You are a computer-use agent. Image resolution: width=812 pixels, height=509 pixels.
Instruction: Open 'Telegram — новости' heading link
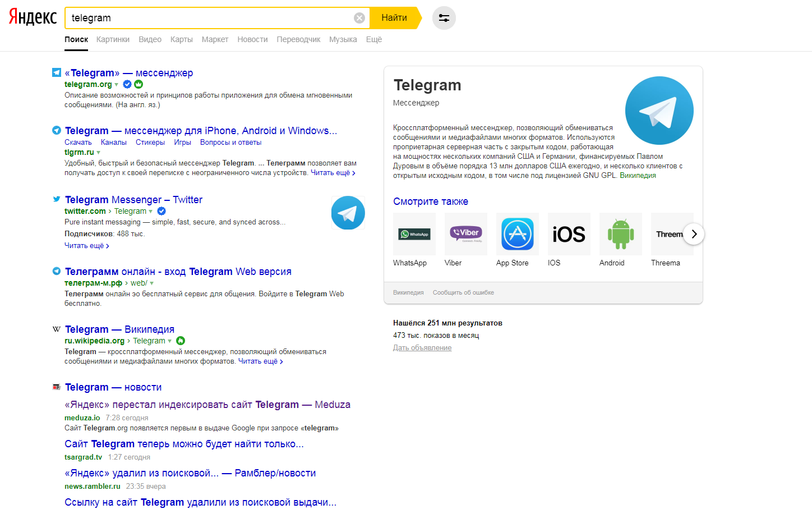pos(113,387)
